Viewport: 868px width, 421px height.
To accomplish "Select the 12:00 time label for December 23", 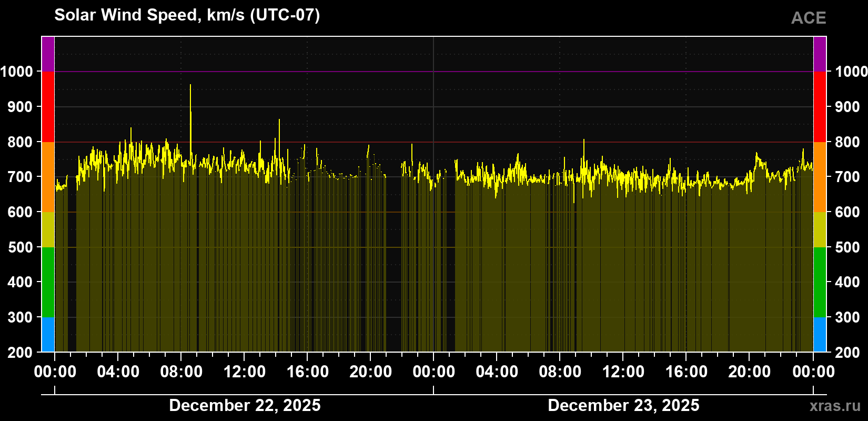I will pos(623,372).
